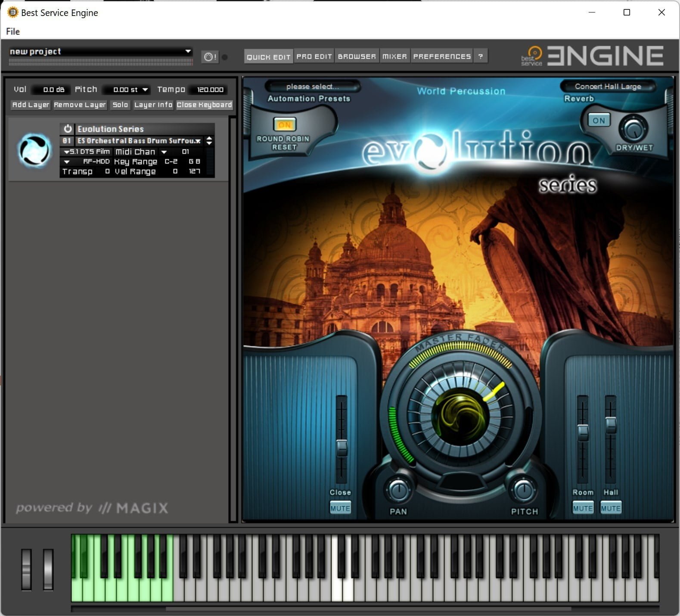This screenshot has width=680, height=616.
Task: Click the Close Keyboard button
Action: [204, 105]
